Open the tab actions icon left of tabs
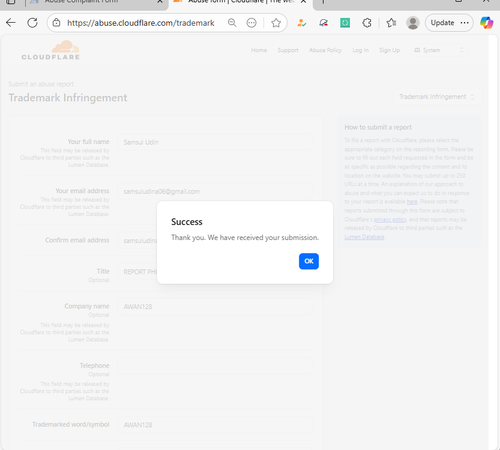The height and width of the screenshot is (450, 500). (11, 2)
